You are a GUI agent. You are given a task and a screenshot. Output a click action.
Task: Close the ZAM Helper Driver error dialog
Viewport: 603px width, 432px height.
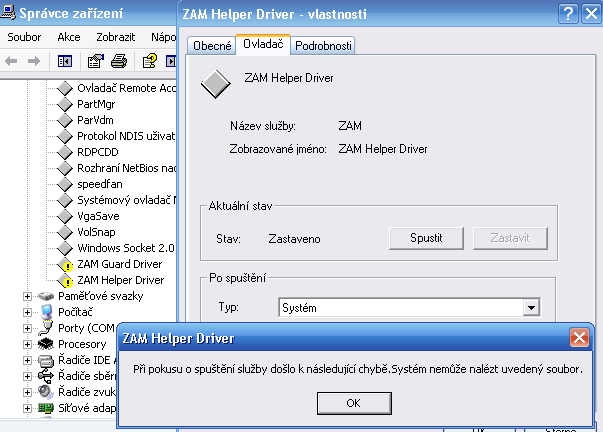pos(580,338)
